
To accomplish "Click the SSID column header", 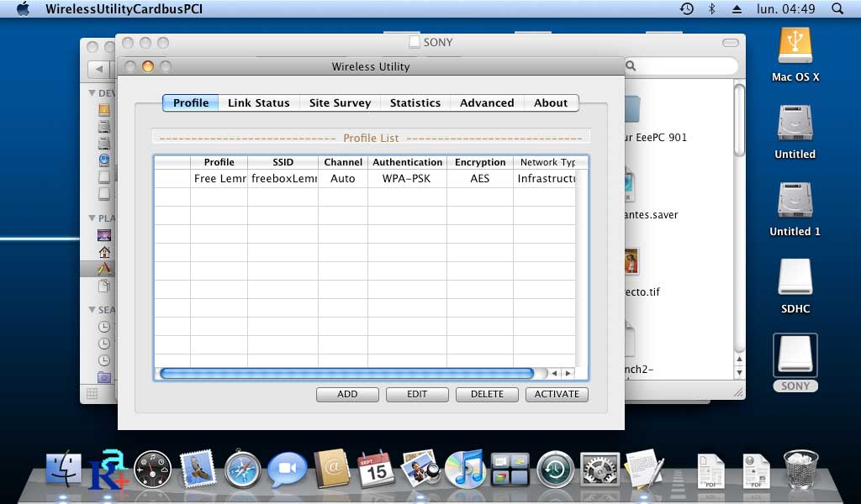I will tap(283, 162).
